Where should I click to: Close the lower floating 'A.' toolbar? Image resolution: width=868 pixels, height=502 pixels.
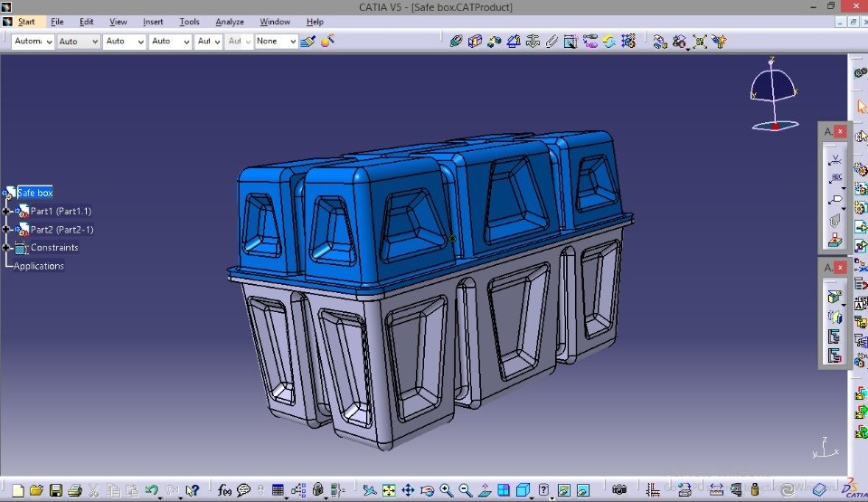(840, 268)
